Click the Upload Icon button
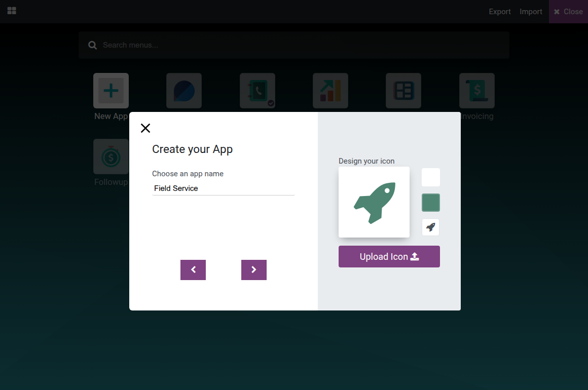 [389, 257]
